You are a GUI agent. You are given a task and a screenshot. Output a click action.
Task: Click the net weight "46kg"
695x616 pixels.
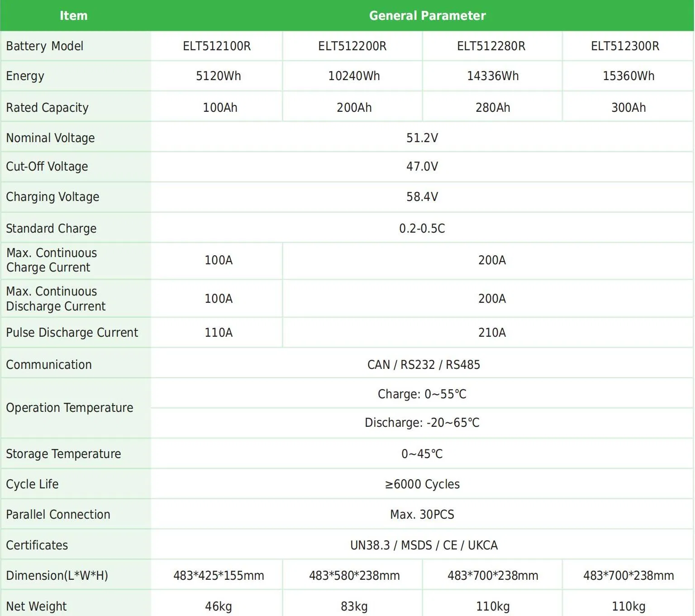[x=219, y=606]
